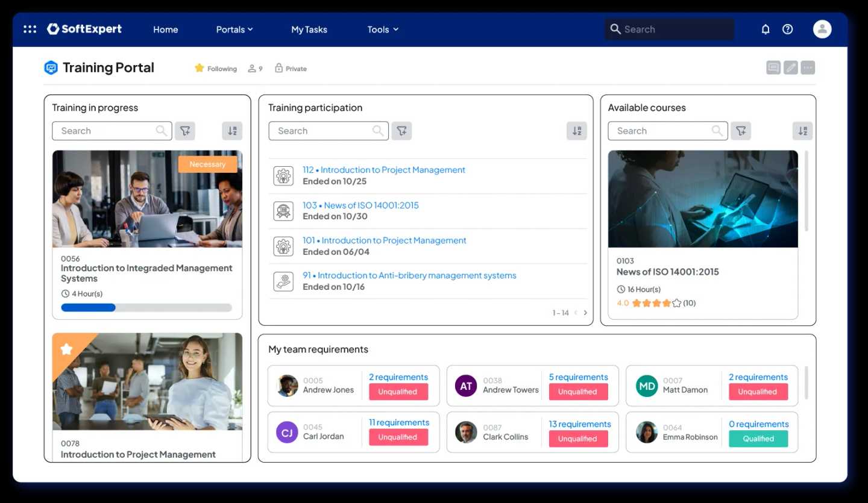Screen dimensions: 868x503
Task: Click the Integrated Management Systems progress bar
Action: (x=146, y=308)
